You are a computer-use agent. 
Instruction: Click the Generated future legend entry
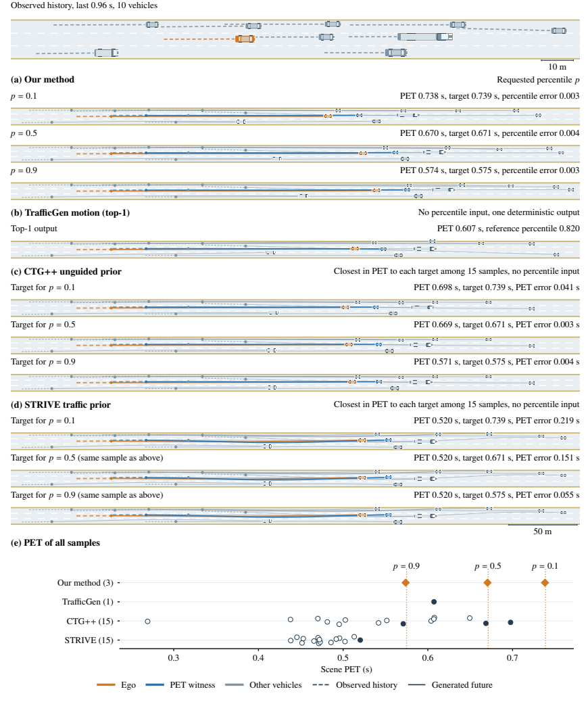450,685
